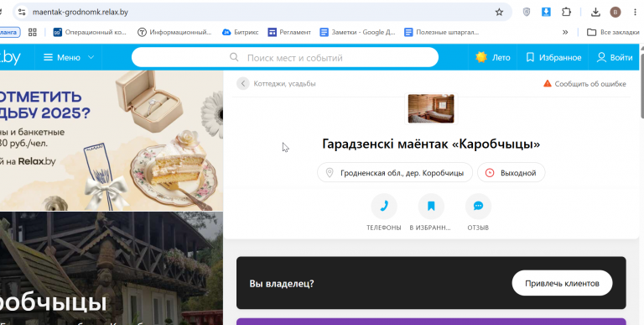
Task: Open the Информационный... bookmark
Action: (x=174, y=32)
